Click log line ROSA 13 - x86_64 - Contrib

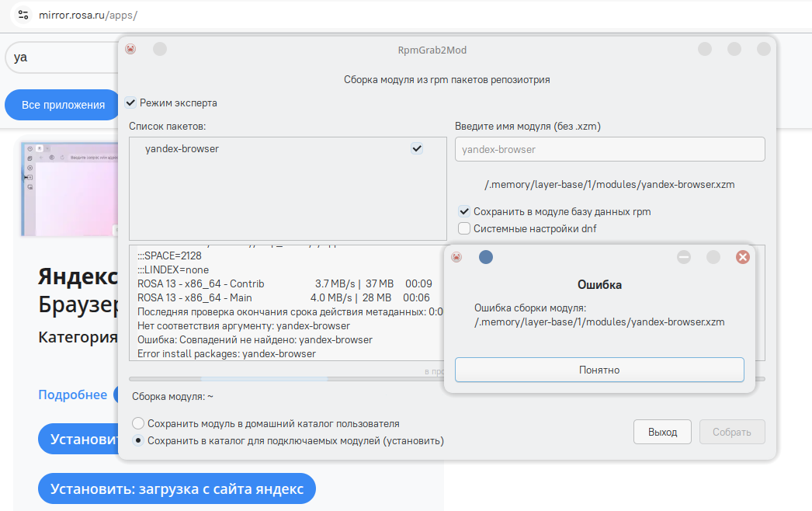(284, 284)
